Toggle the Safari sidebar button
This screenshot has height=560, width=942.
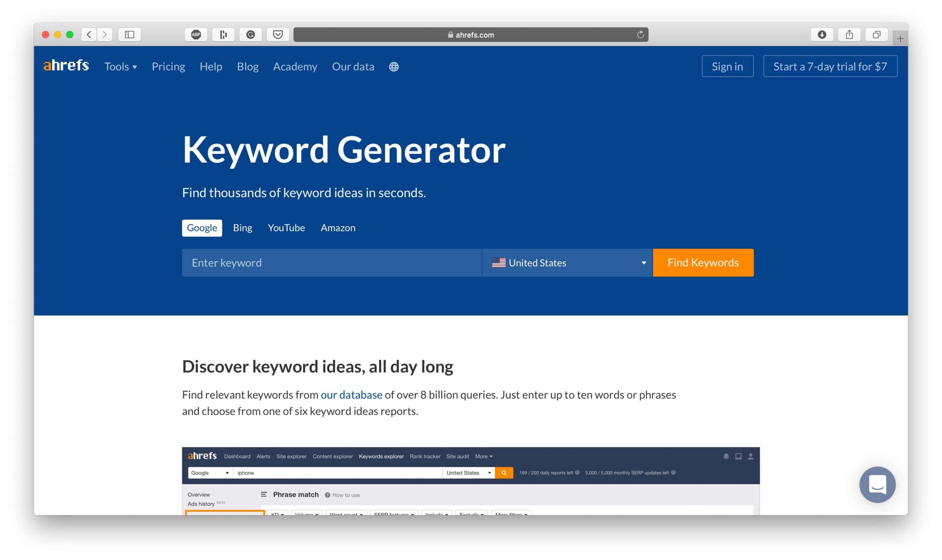click(130, 35)
